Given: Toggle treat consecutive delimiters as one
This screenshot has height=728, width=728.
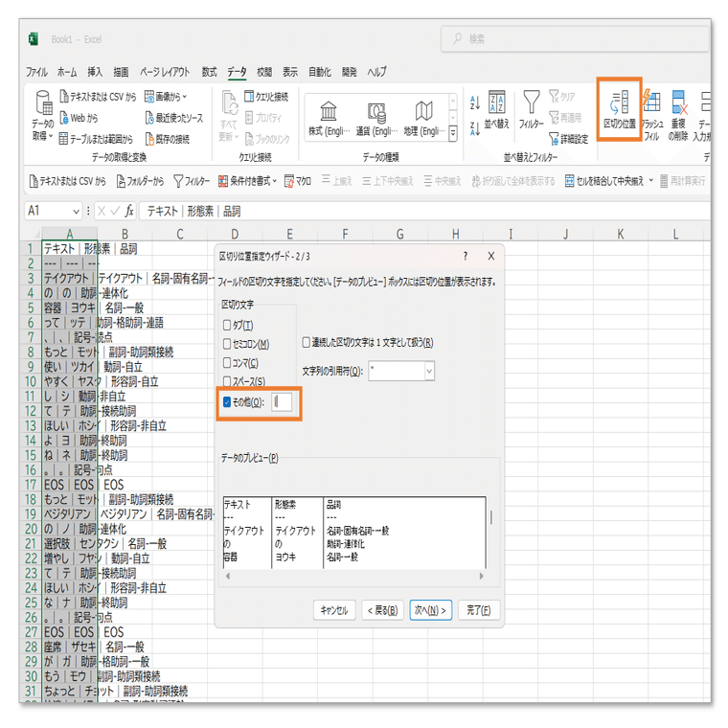Looking at the screenshot, I should [306, 343].
